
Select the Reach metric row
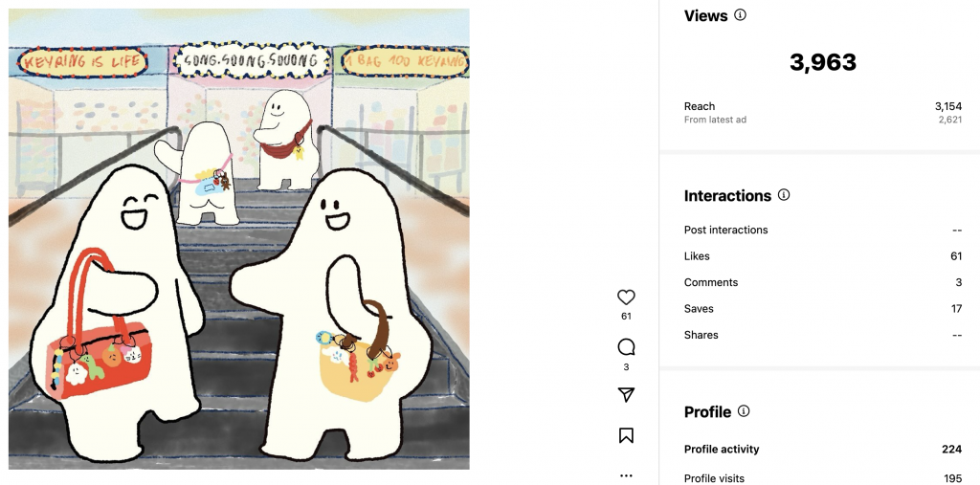click(822, 106)
